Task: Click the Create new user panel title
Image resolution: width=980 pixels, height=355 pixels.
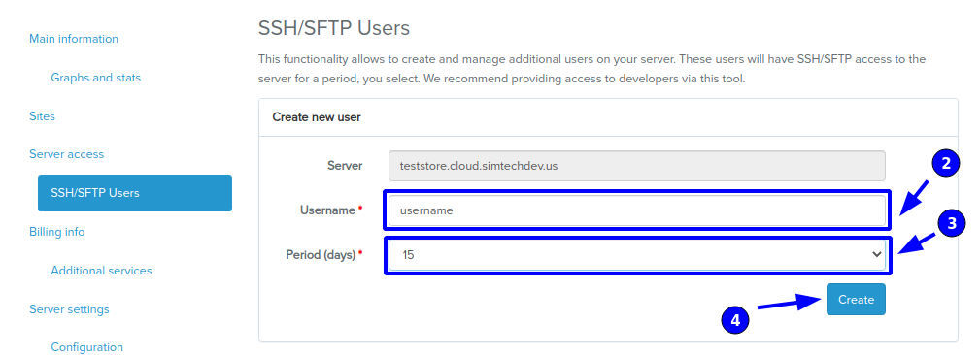Action: tap(317, 116)
